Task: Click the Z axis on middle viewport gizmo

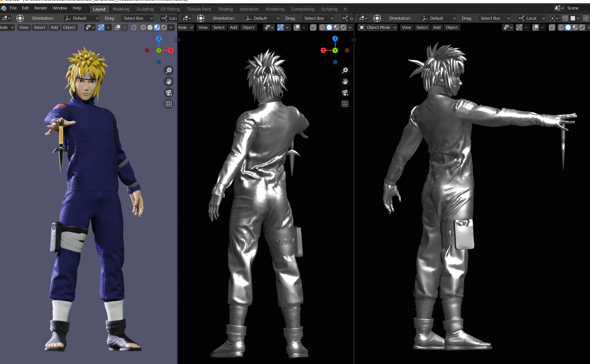Action: tap(335, 38)
